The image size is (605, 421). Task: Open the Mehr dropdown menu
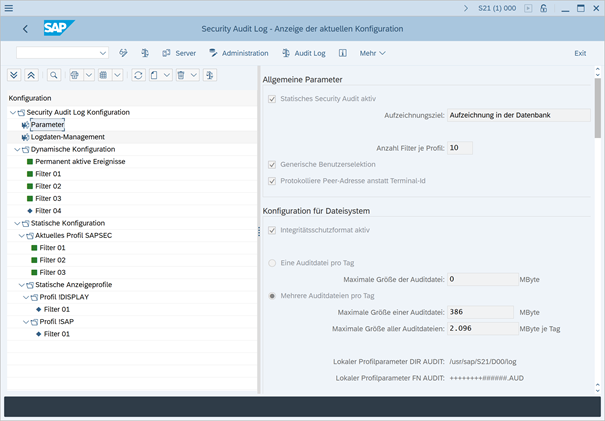pyautogui.click(x=372, y=53)
